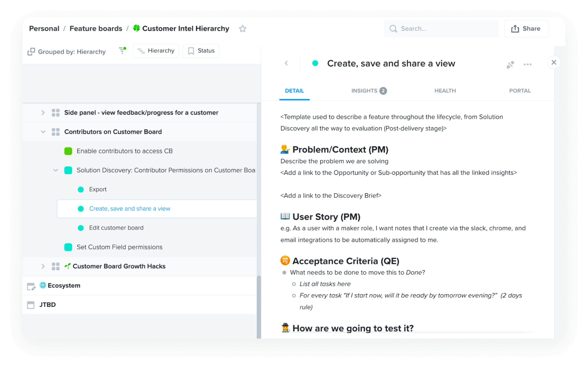This screenshot has height=367, width=588.
Task: Click the teal color dot beside Create, save and share
Action: click(80, 209)
